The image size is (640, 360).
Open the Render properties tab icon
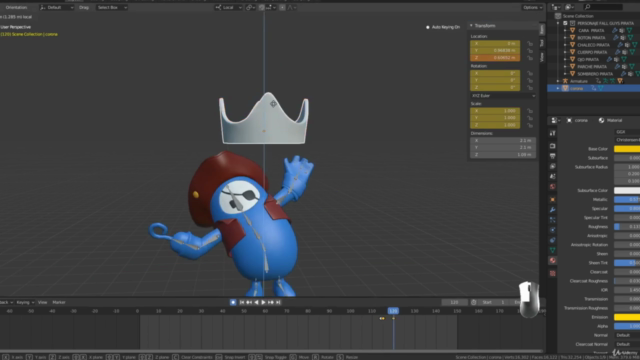pos(552,146)
